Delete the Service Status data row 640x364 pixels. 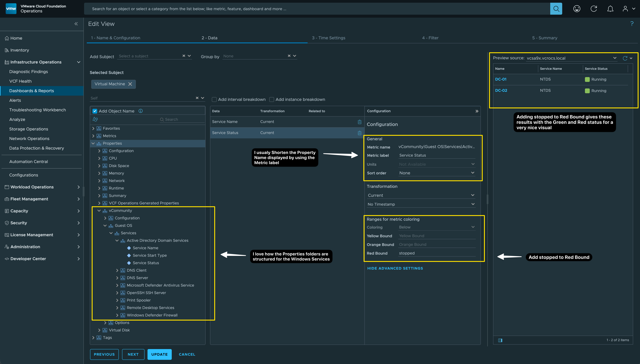coord(359,133)
